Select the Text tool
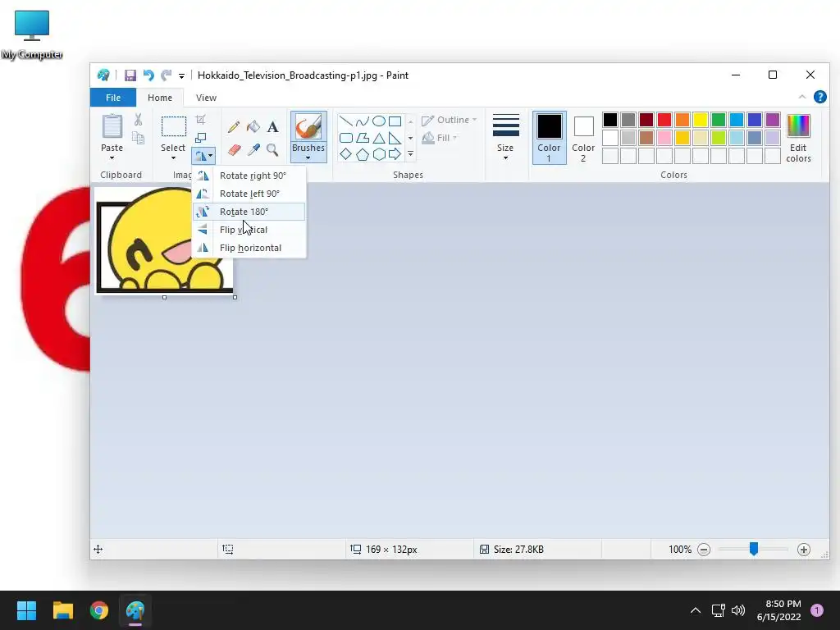This screenshot has height=630, width=840. click(272, 127)
